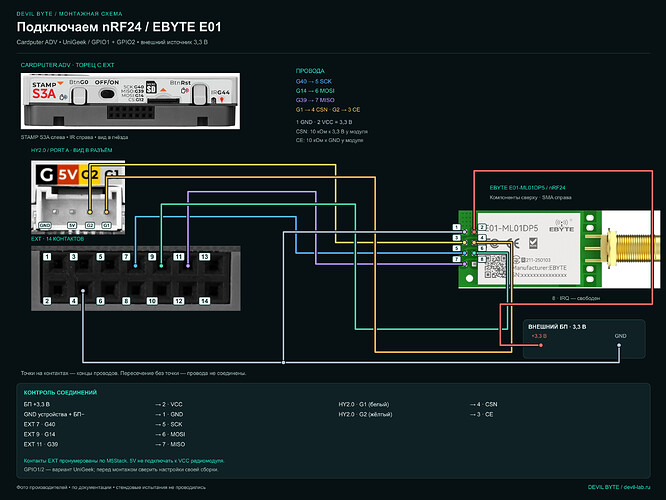Click EXT connector pin number 14
Image resolution: width=666 pixels, height=500 pixels.
[204, 301]
